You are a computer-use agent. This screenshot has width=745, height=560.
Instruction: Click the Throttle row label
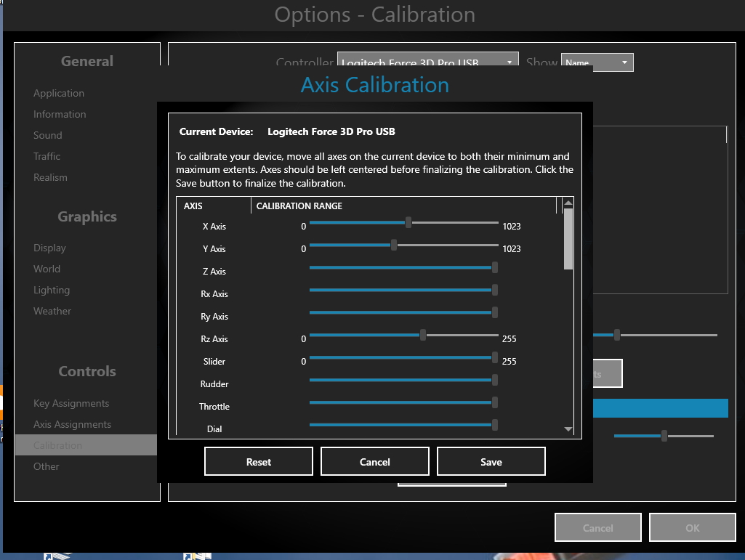pyautogui.click(x=214, y=407)
